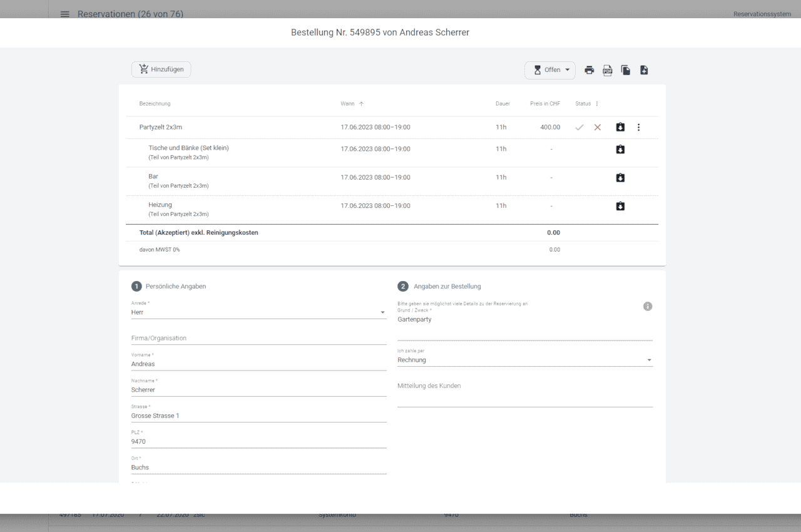
Task: Click the add document icon
Action: click(643, 70)
